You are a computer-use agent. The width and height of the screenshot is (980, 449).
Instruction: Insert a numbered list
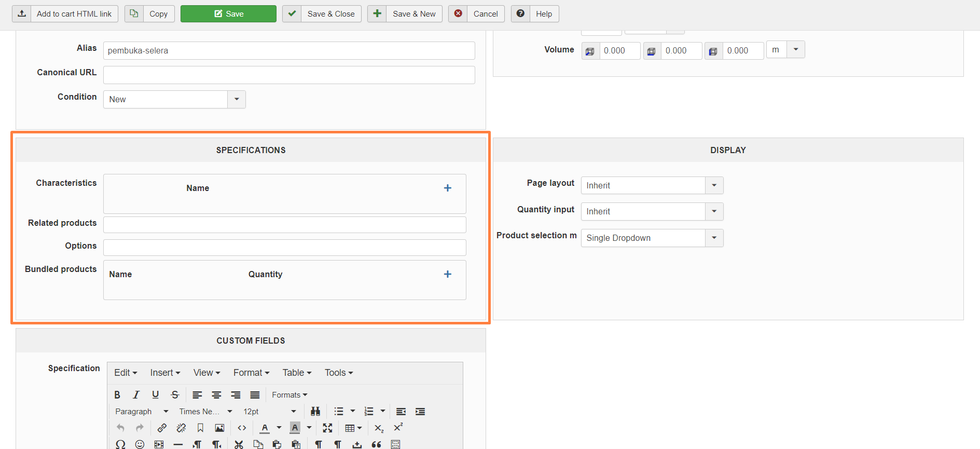point(369,412)
